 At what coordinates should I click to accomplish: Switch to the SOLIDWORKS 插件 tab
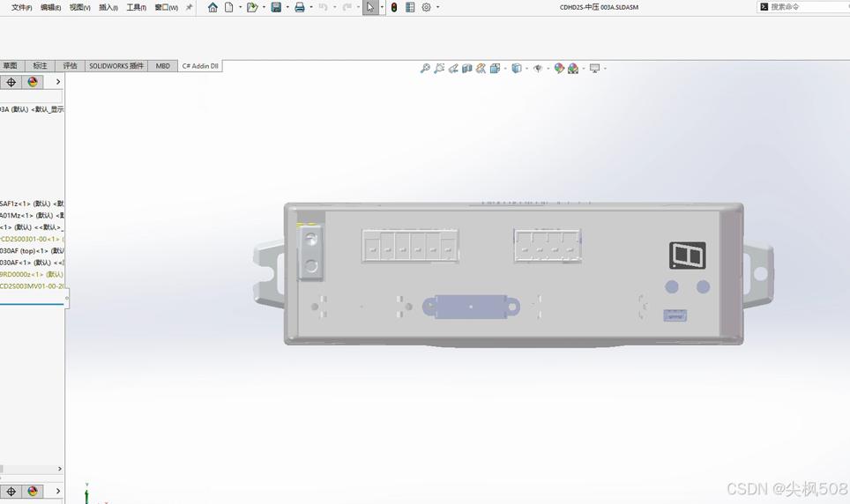click(x=116, y=65)
